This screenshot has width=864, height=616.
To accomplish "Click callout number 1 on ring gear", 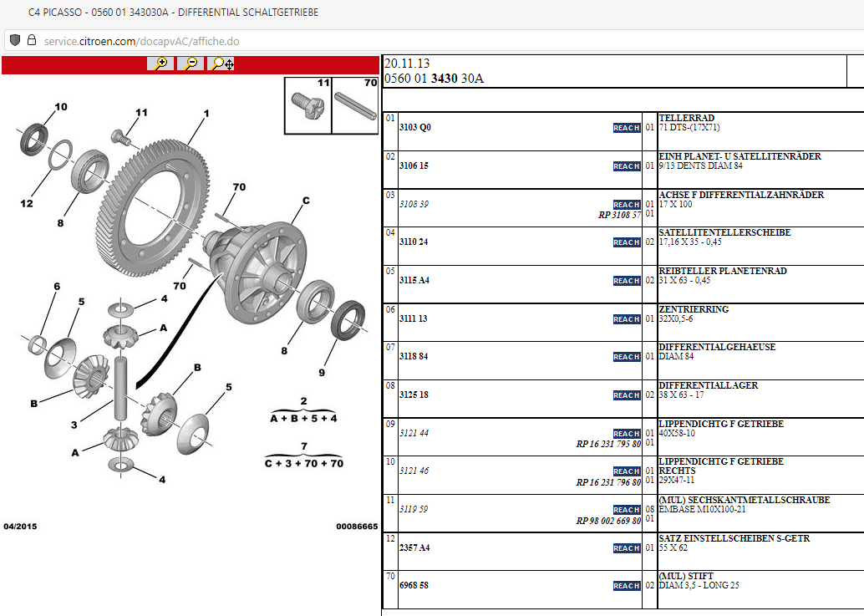I will coord(206,114).
